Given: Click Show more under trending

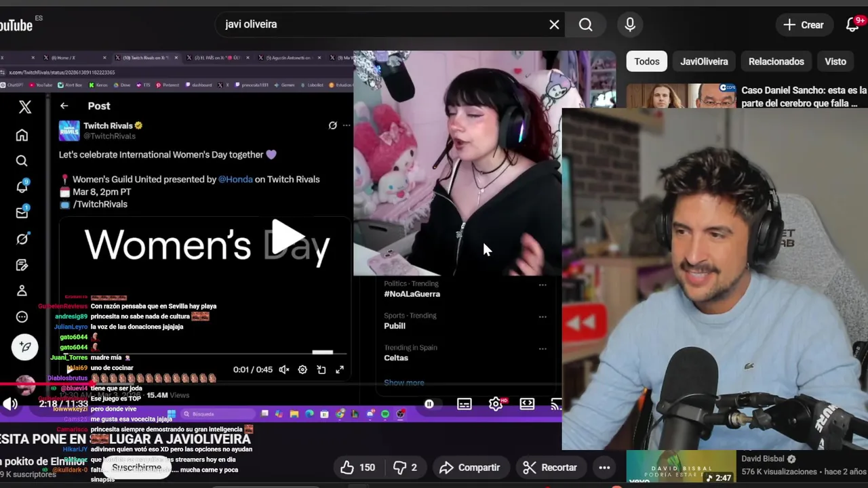Looking at the screenshot, I should click(404, 383).
